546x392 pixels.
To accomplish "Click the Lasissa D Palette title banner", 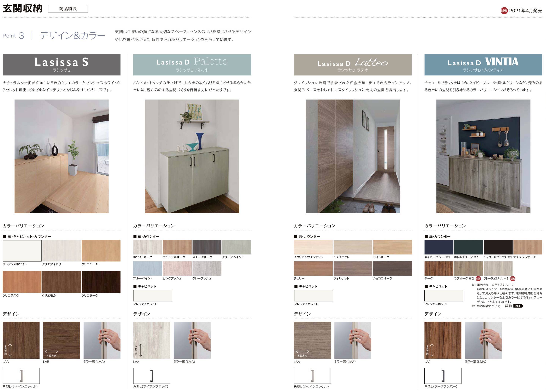I will tap(192, 64).
